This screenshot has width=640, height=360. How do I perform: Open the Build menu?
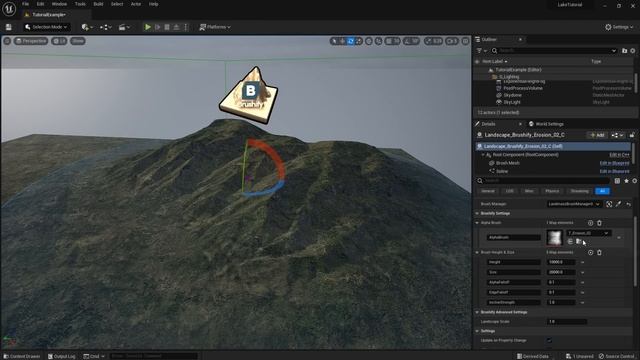pos(98,4)
